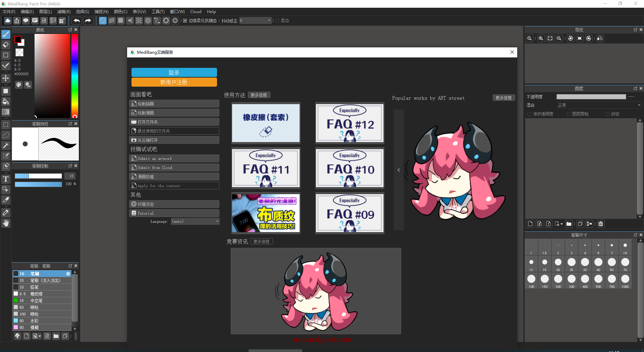Toggle the 图层剪贴 clipping checkbox
The width and height of the screenshot is (644, 352).
click(569, 114)
